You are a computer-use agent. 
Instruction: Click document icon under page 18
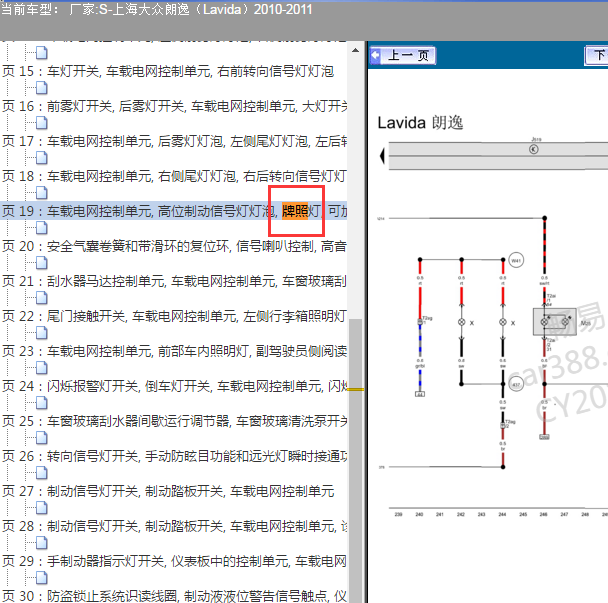tap(41, 193)
